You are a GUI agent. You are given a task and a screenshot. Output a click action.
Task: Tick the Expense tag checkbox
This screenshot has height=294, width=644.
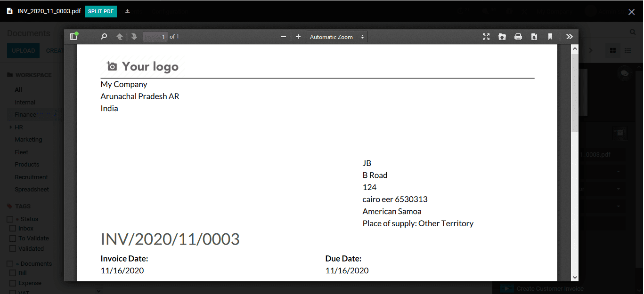(13, 283)
